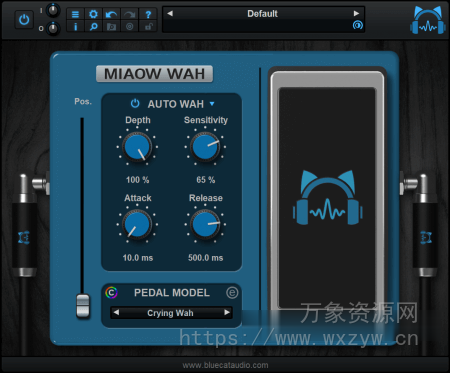Click the redo arrow icon
Viewport: 450px width, 373px height.
click(x=130, y=14)
